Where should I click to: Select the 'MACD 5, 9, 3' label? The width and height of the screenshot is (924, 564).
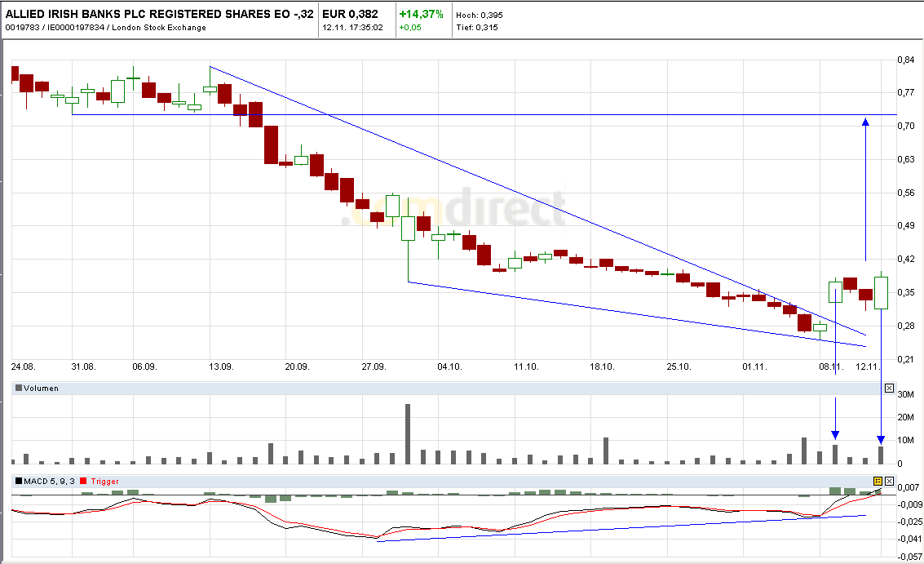[x=50, y=482]
